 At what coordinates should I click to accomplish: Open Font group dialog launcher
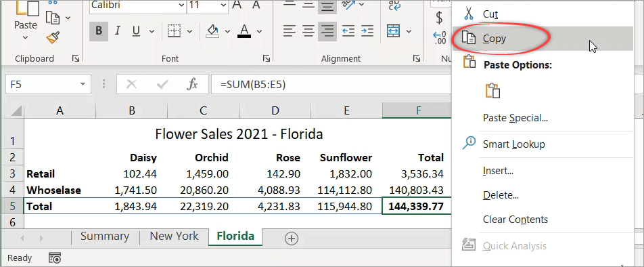click(x=266, y=58)
